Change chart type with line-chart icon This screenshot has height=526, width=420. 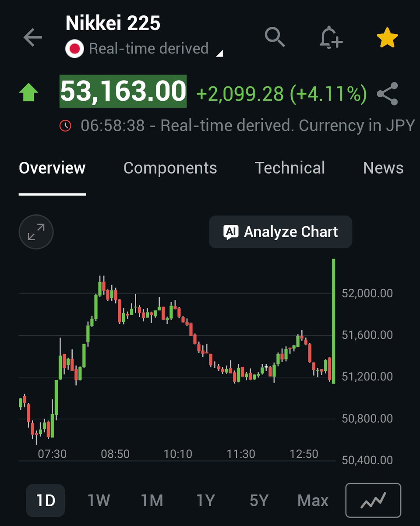[x=373, y=500]
